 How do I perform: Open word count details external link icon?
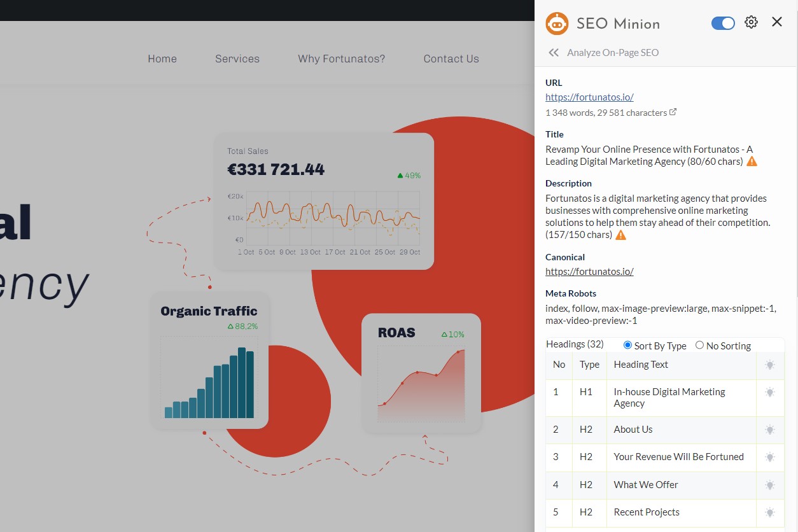tap(673, 113)
